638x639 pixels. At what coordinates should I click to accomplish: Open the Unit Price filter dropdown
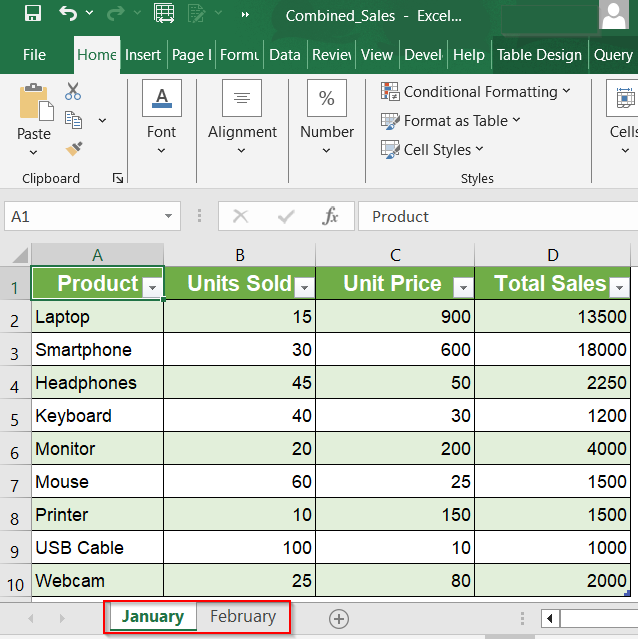[463, 287]
